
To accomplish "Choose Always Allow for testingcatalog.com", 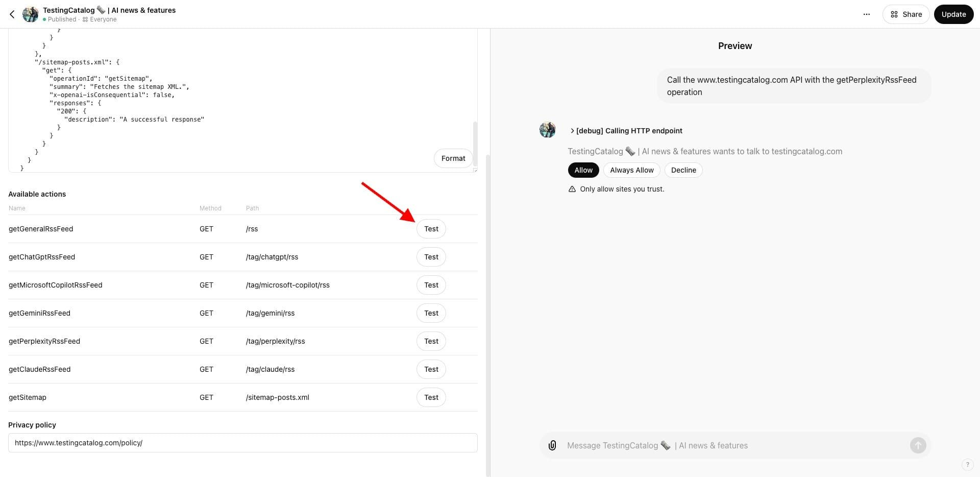I will click(x=631, y=170).
